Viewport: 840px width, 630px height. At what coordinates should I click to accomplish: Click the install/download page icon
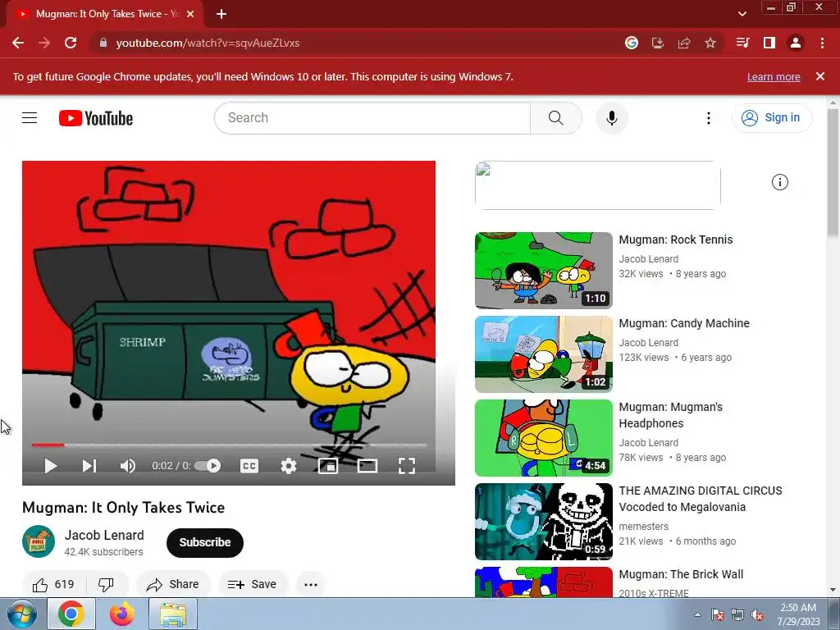coord(657,43)
